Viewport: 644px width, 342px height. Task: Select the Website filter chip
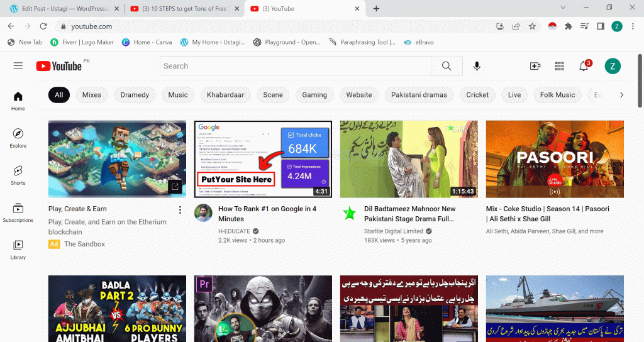click(x=359, y=95)
